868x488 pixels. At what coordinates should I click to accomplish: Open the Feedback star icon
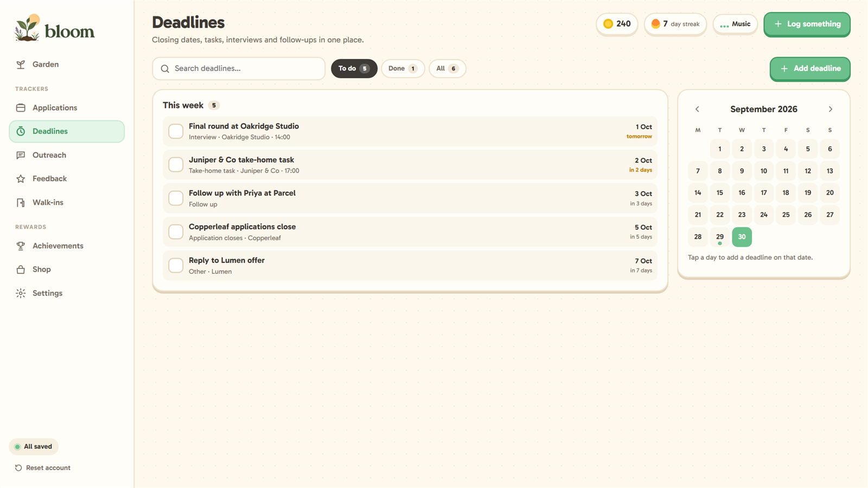(x=21, y=178)
